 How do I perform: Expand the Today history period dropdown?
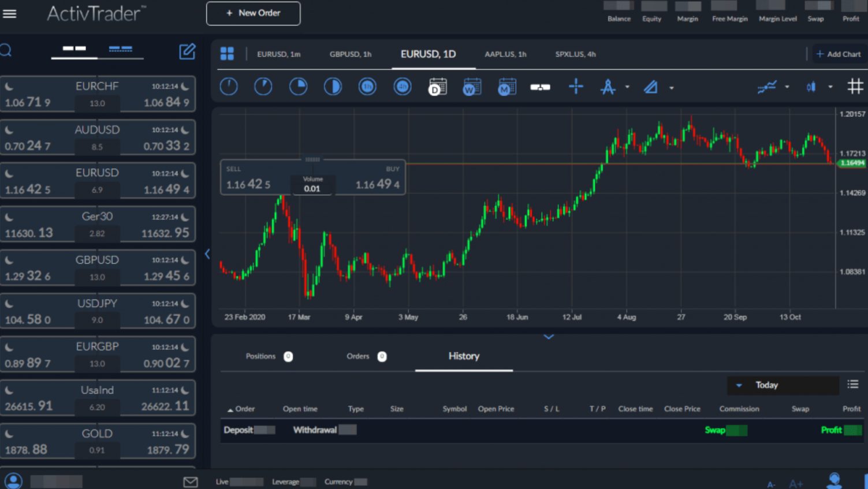[x=783, y=385]
